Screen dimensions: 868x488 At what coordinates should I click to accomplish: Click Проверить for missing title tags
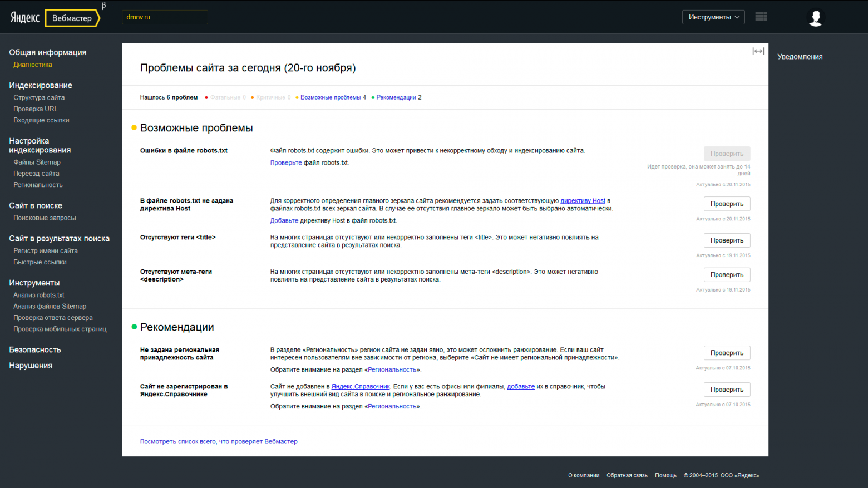(727, 240)
